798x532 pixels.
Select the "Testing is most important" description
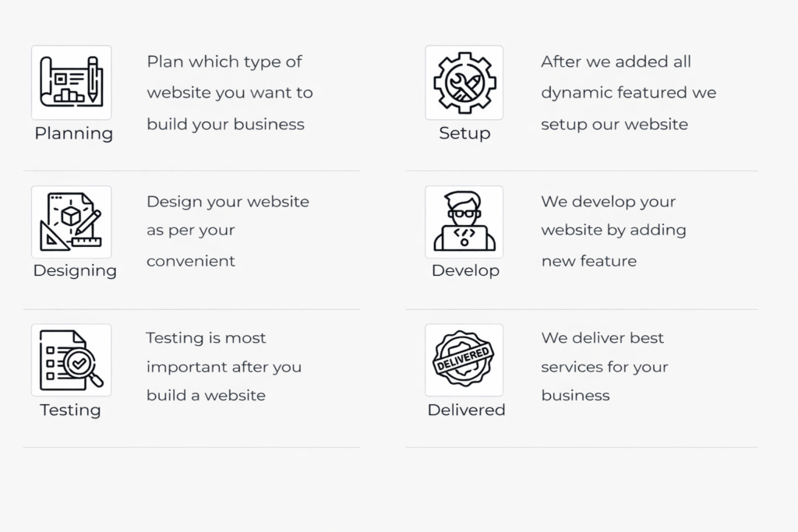[224, 367]
